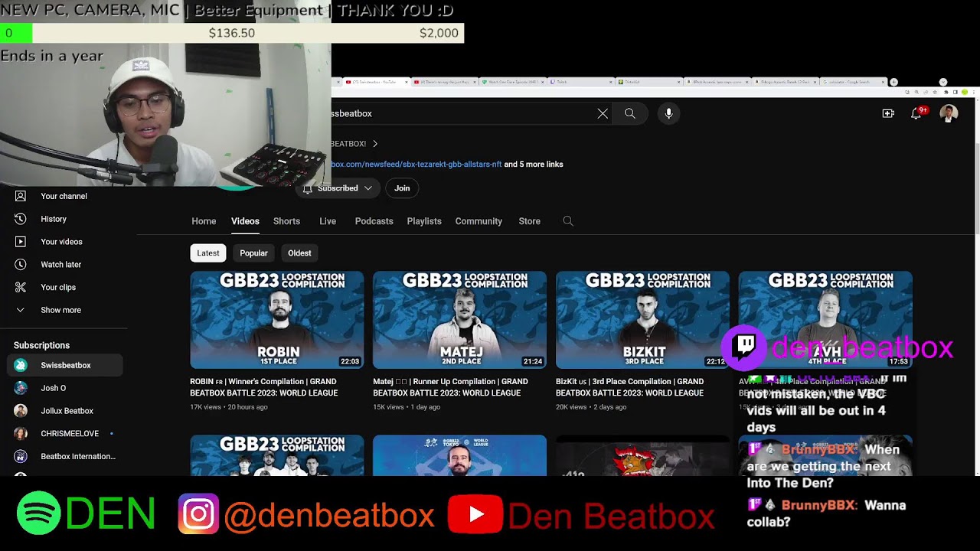Expand the Subscribed notification dropdown
The image size is (980, 551).
click(368, 188)
